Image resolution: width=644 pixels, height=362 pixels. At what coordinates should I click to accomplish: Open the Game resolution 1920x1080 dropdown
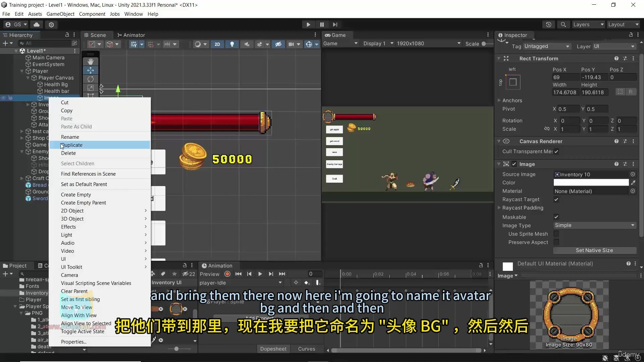pos(429,44)
